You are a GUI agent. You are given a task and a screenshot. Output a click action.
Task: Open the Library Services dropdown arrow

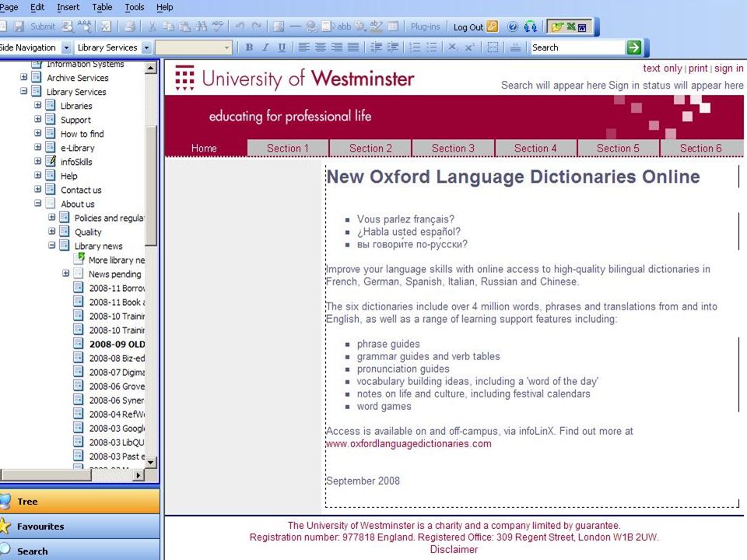147,47
